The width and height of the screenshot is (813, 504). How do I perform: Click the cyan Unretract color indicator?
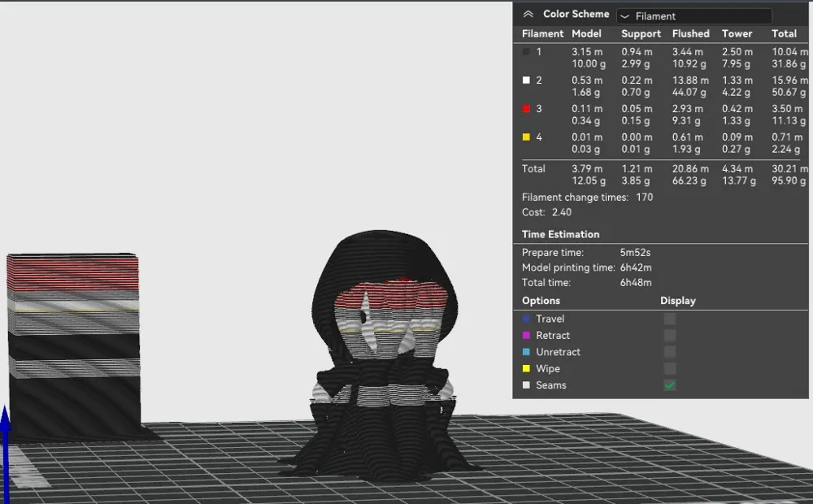click(525, 352)
